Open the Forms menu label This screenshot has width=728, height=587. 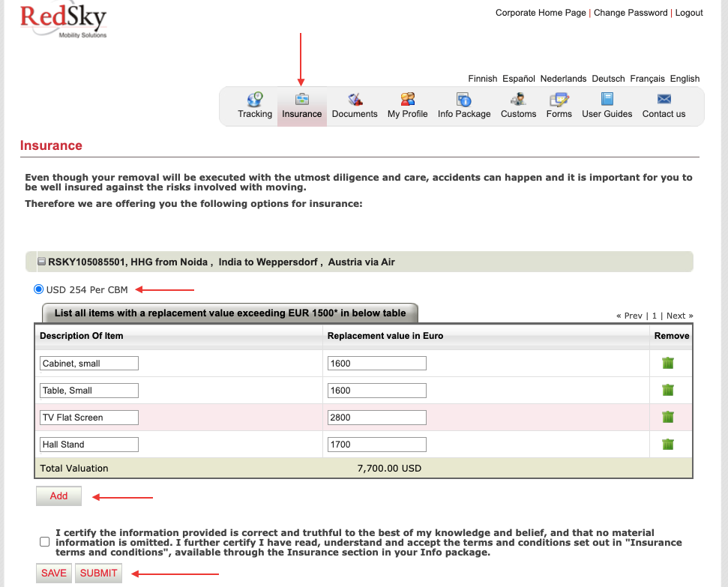(x=559, y=114)
